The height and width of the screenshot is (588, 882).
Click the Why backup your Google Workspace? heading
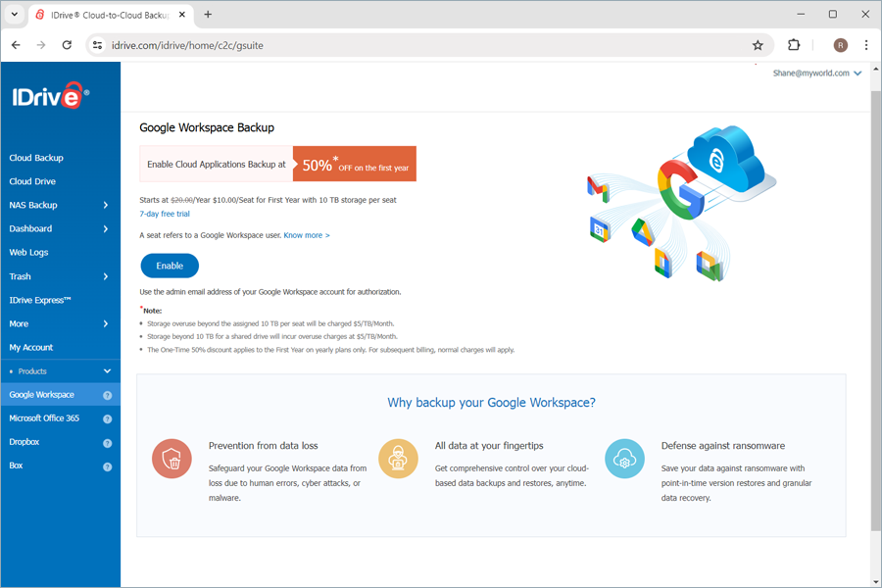click(x=491, y=403)
